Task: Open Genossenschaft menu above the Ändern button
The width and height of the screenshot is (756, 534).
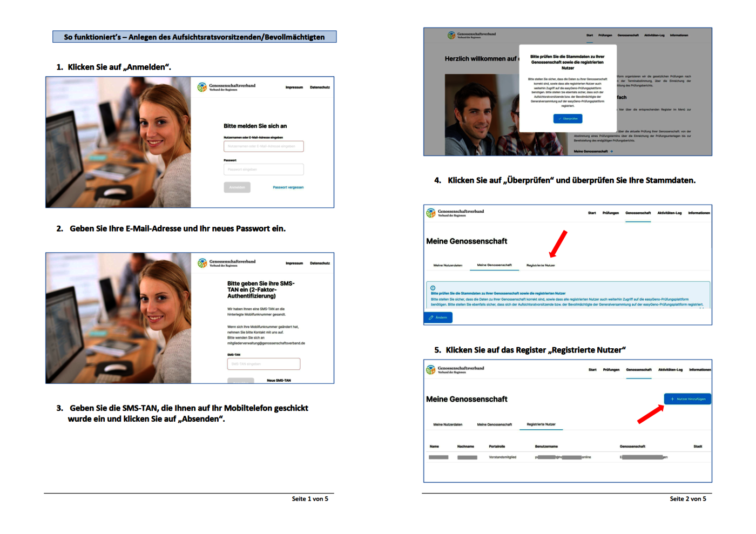Action: [638, 213]
